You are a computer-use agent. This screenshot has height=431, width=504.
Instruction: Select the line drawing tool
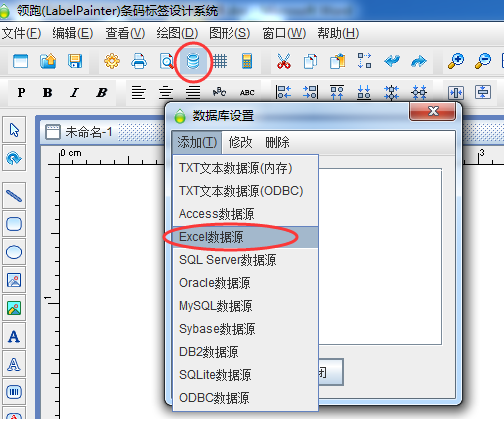pyautogui.click(x=14, y=196)
